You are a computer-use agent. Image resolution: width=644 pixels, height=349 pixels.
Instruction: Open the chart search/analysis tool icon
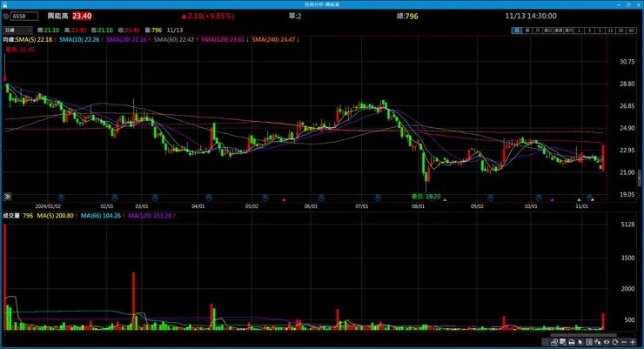coord(554,342)
